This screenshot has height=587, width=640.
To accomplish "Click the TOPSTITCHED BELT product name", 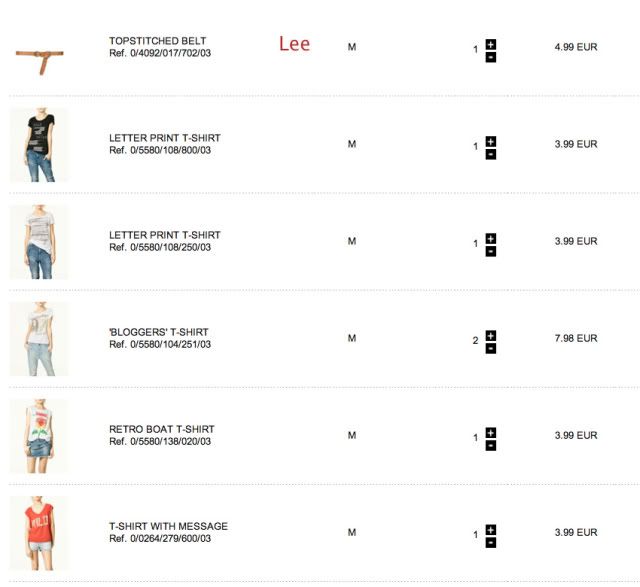I will click(x=157, y=41).
